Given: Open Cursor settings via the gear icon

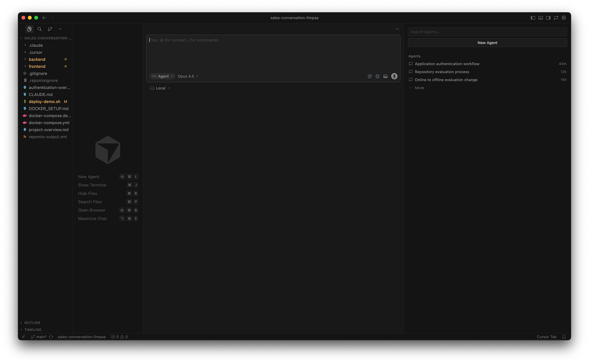Looking at the screenshot, I should [x=564, y=18].
